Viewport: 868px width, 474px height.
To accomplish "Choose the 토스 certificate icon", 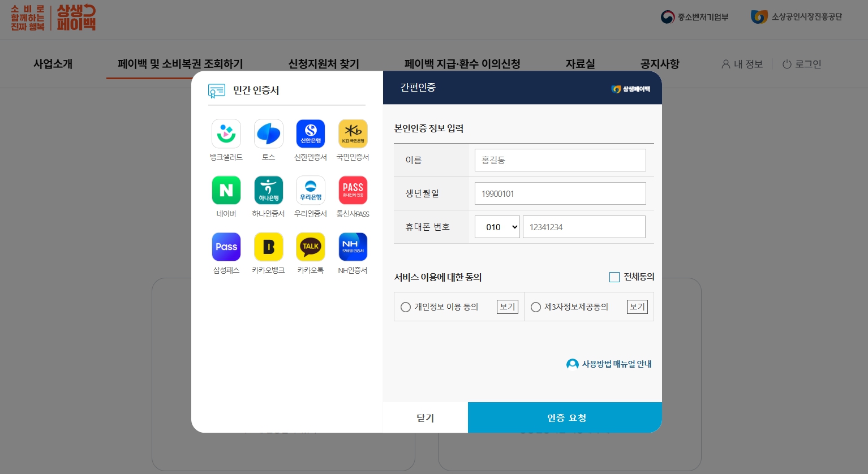I will pyautogui.click(x=269, y=133).
